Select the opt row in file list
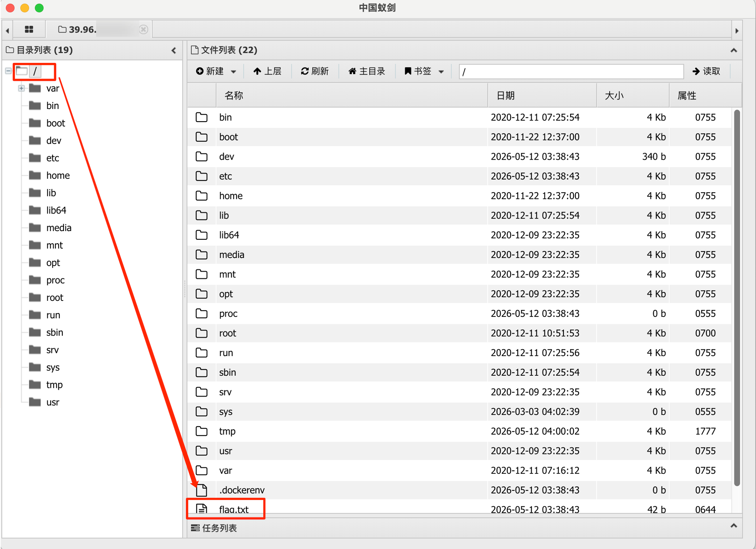The image size is (756, 549). 459,294
